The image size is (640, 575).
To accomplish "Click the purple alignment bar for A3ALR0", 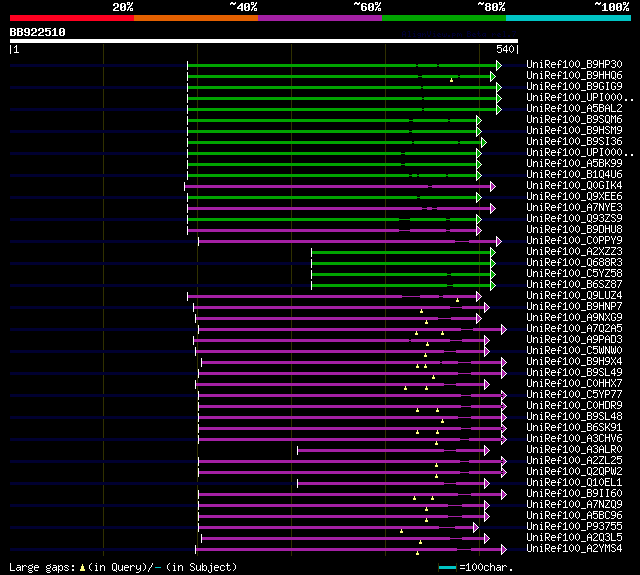I will click(391, 451).
